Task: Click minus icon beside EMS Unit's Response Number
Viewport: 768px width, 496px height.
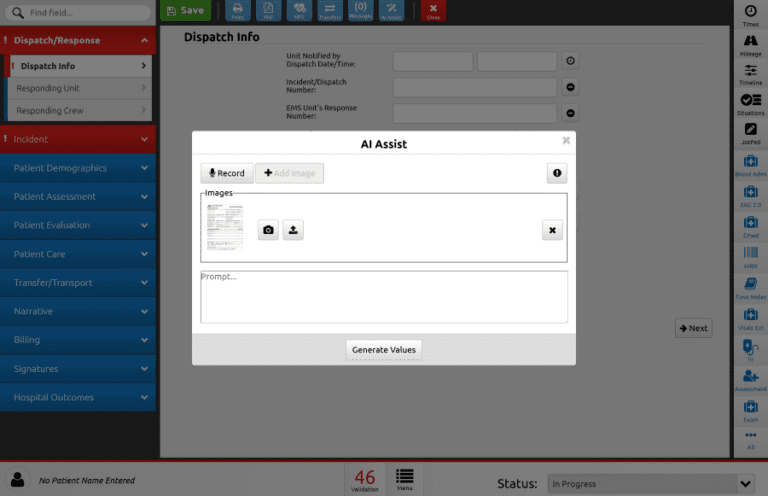Action: tap(570, 113)
